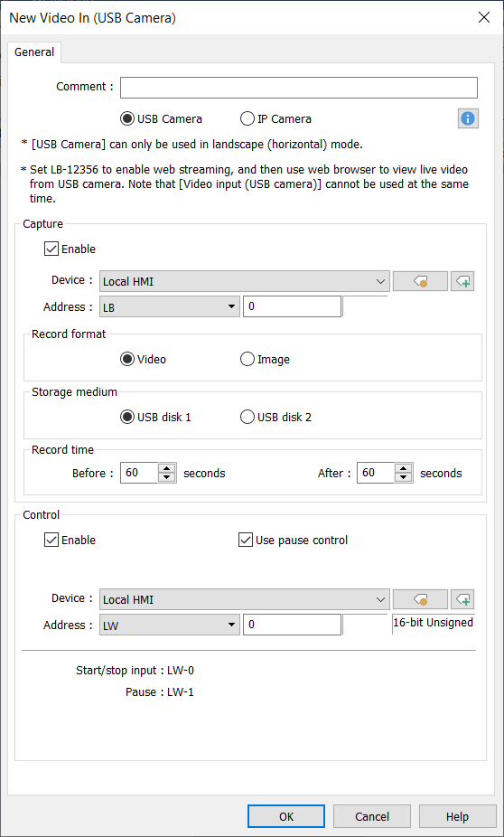504x837 pixels.
Task: Add new tag for Capture device
Action: click(462, 281)
